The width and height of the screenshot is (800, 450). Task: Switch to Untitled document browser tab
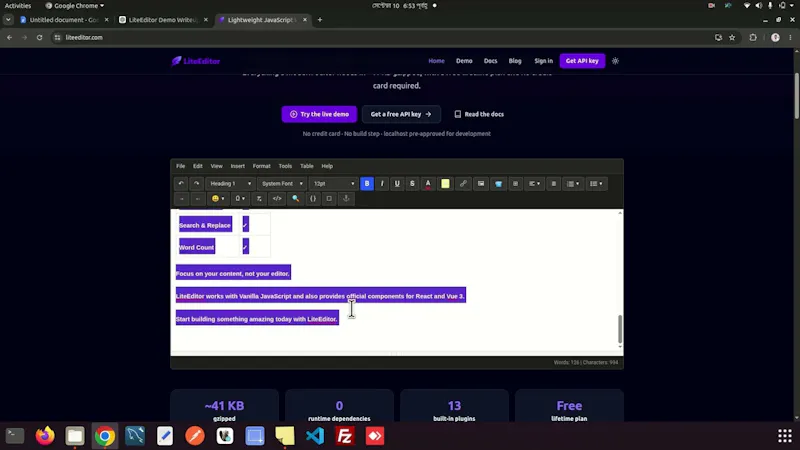pos(64,20)
